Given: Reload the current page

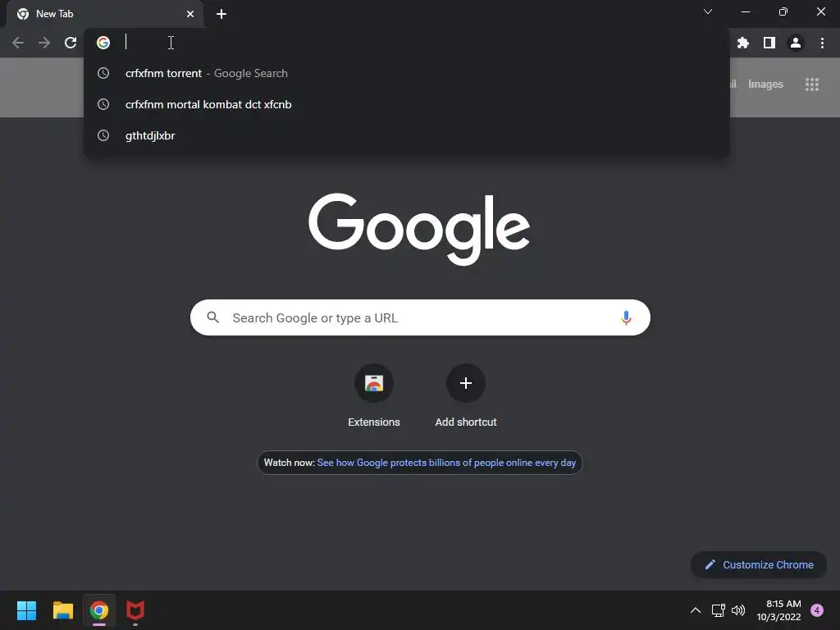Looking at the screenshot, I should point(71,43).
